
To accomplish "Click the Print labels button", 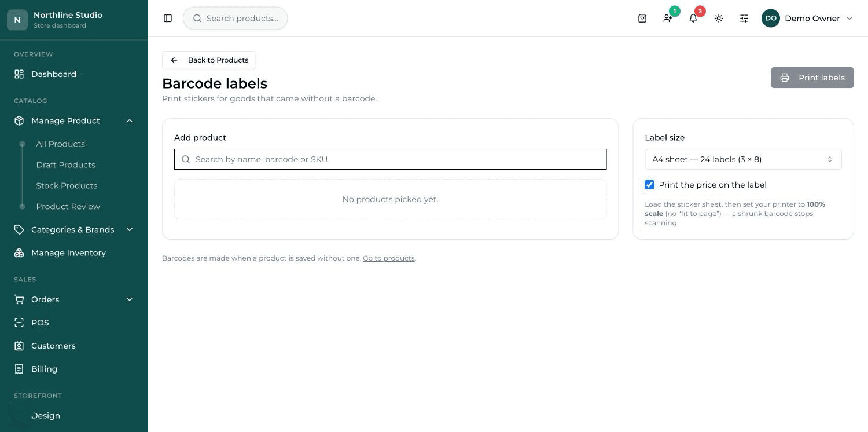I will (812, 78).
